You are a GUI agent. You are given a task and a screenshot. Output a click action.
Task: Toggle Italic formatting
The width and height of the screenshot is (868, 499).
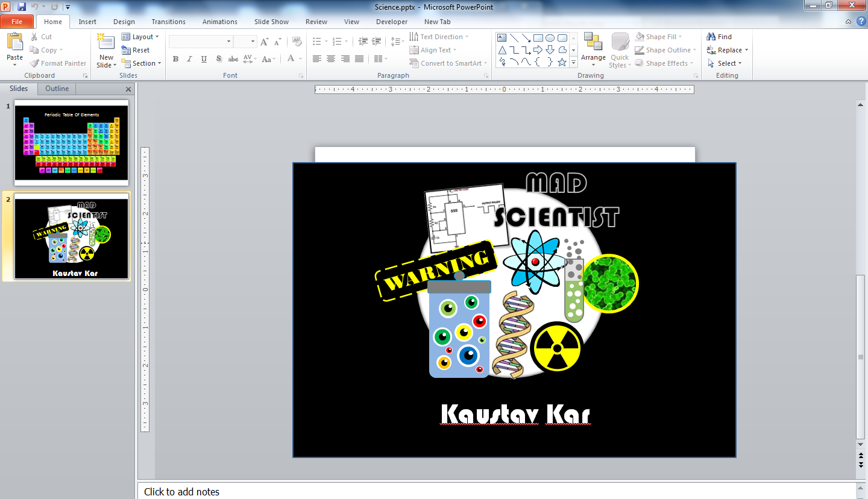tap(189, 59)
